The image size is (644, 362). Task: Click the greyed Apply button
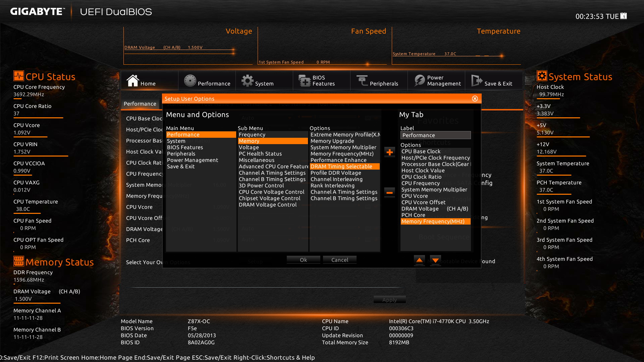[389, 300]
